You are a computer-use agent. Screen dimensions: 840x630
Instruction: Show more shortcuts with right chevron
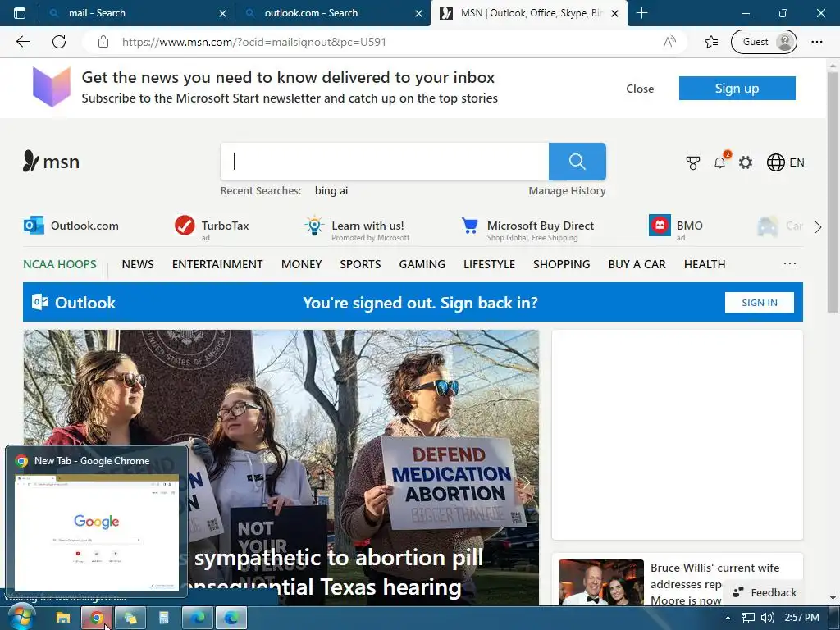[x=818, y=228]
